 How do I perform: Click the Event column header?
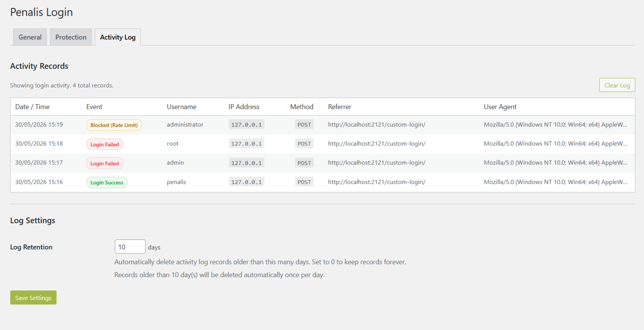point(94,107)
